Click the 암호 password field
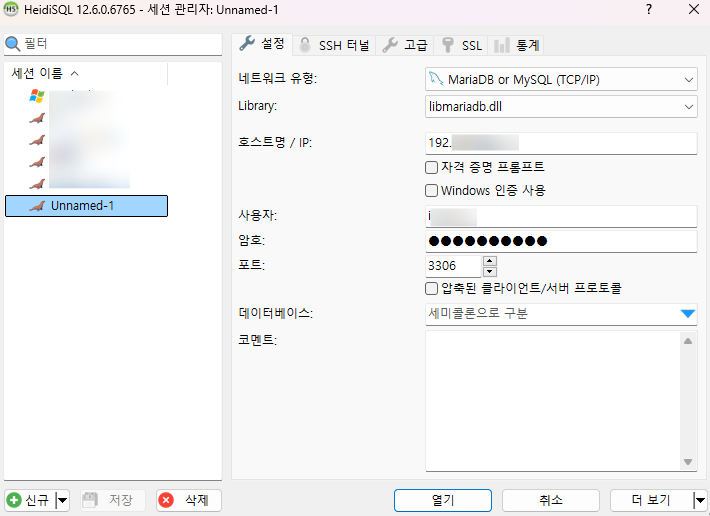710x516 pixels. (x=561, y=241)
